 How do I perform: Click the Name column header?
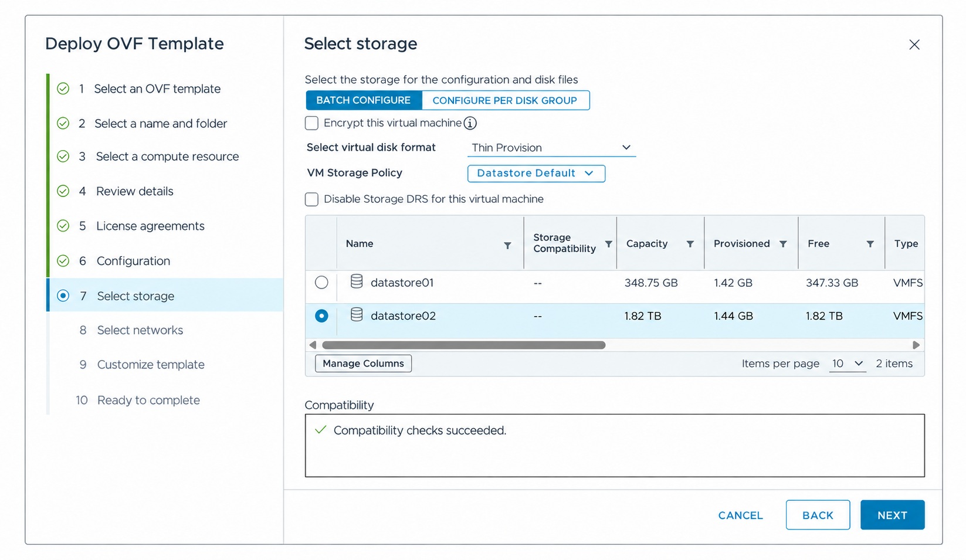pyautogui.click(x=360, y=244)
